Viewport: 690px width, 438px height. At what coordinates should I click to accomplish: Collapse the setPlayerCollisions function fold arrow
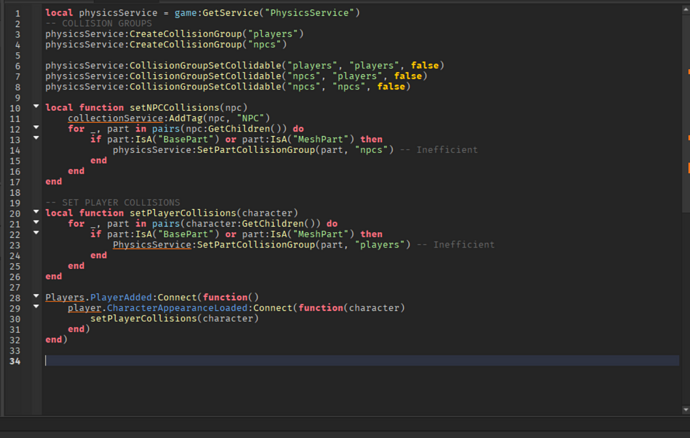click(36, 212)
